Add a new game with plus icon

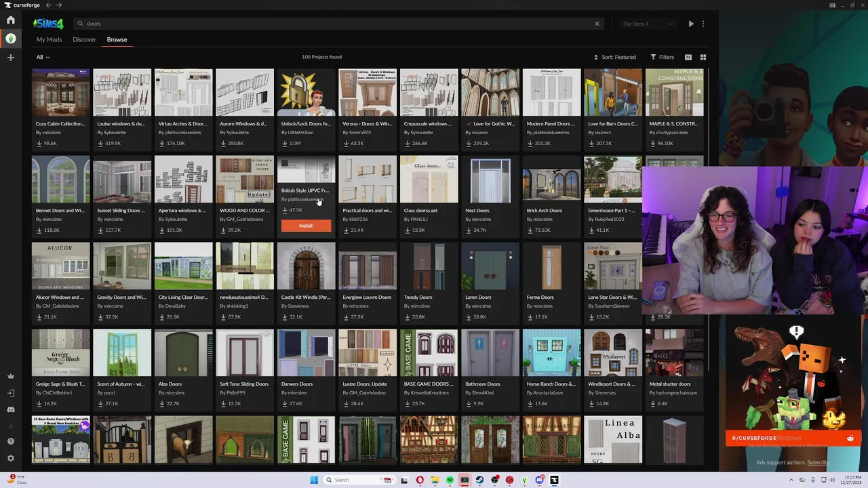(11, 58)
